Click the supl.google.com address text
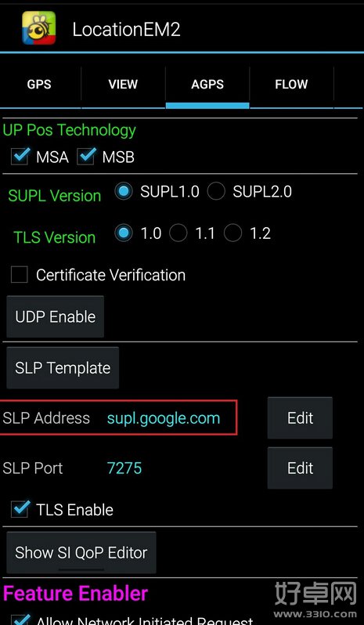 pyautogui.click(x=164, y=418)
